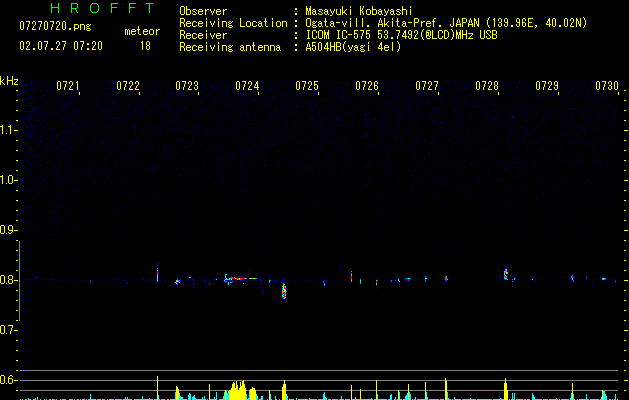
Task: Click the 0.8 frequency axis label
Action: click(x=8, y=280)
